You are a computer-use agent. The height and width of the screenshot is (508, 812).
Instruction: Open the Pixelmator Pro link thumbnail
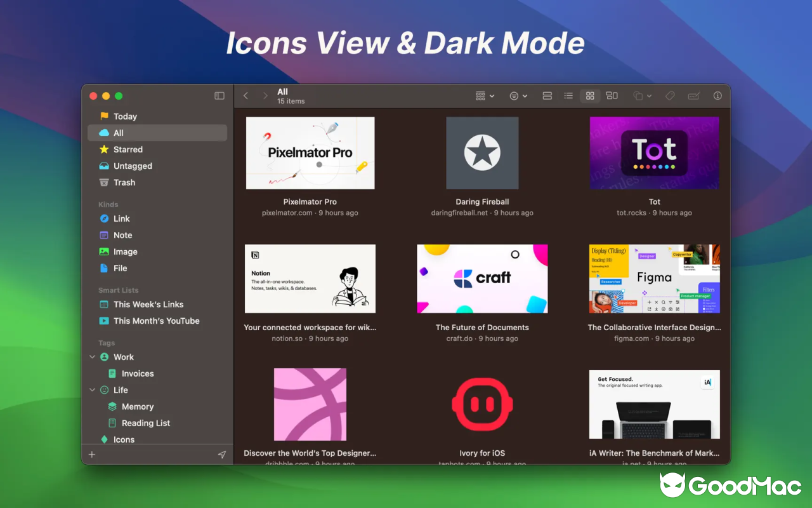310,152
